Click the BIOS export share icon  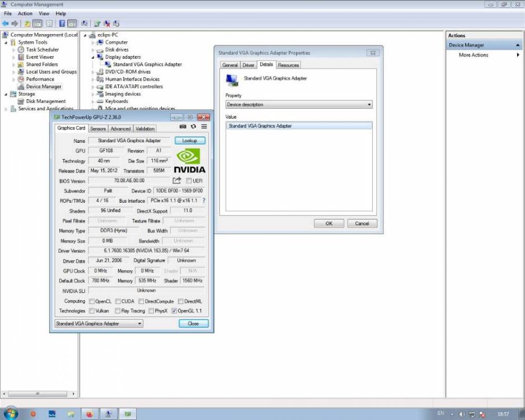click(177, 180)
